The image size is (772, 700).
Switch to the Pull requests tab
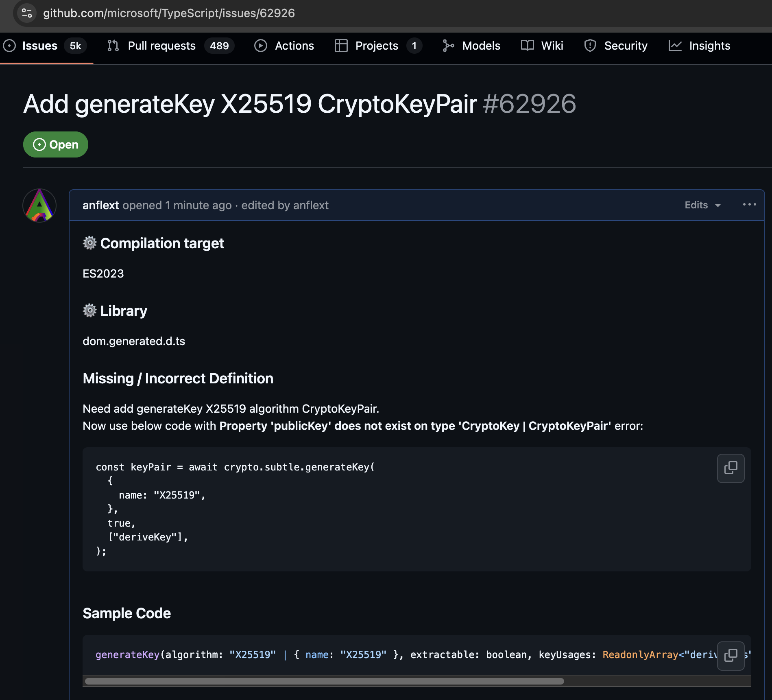click(x=161, y=46)
